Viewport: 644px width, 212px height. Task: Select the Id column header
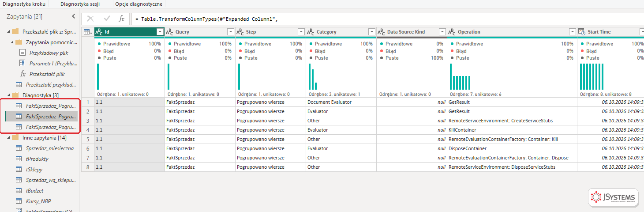(130, 32)
